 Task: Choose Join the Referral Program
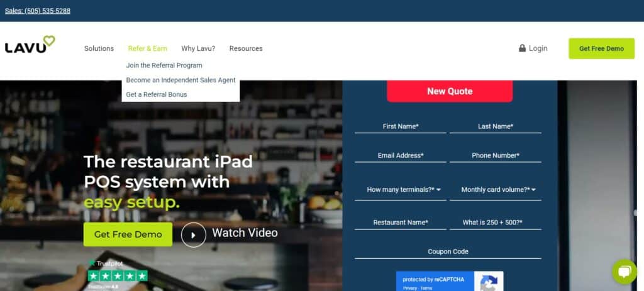pyautogui.click(x=164, y=65)
